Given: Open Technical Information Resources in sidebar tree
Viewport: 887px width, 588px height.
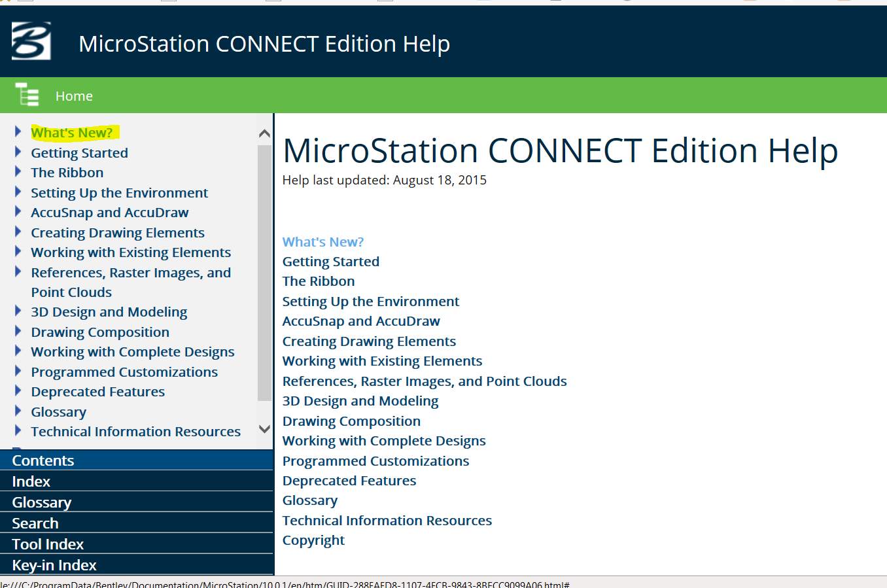Looking at the screenshot, I should tap(136, 432).
